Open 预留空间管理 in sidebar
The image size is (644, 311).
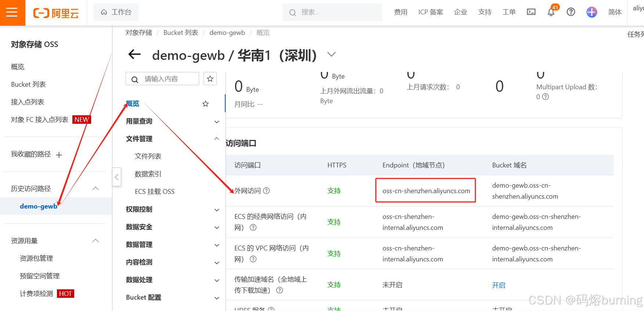tap(40, 276)
